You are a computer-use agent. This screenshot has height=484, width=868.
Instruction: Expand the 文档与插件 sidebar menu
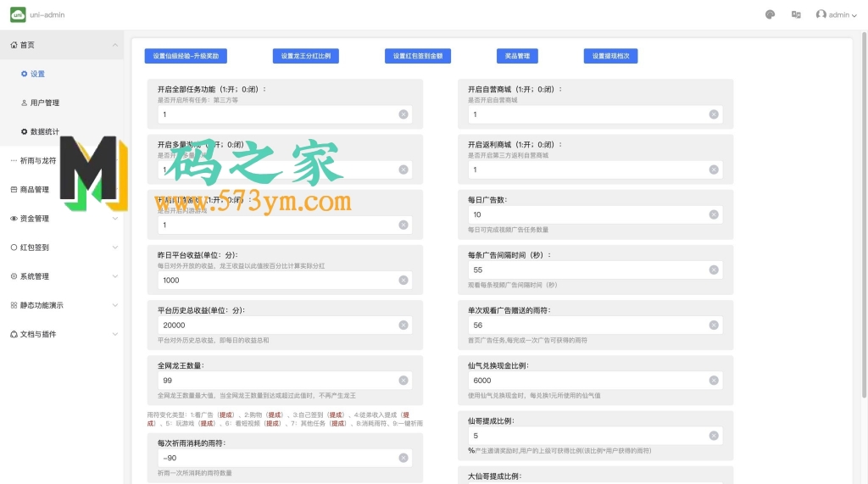[61, 334]
